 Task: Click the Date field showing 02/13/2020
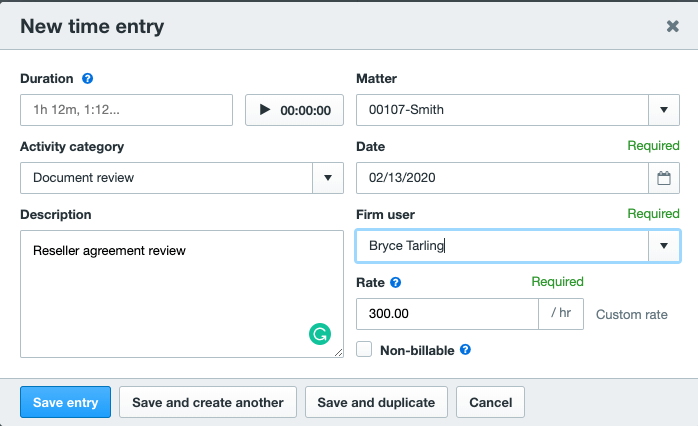click(x=502, y=178)
